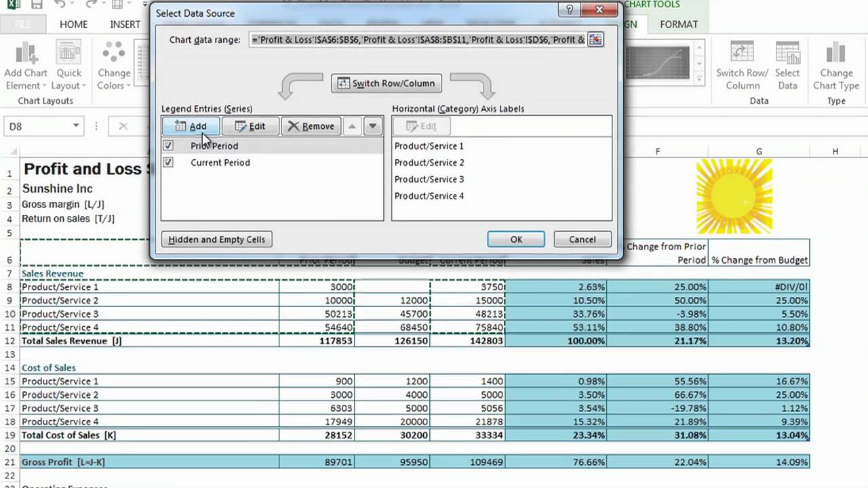Image resolution: width=868 pixels, height=488 pixels.
Task: Click cell with value 117853
Action: tap(317, 341)
